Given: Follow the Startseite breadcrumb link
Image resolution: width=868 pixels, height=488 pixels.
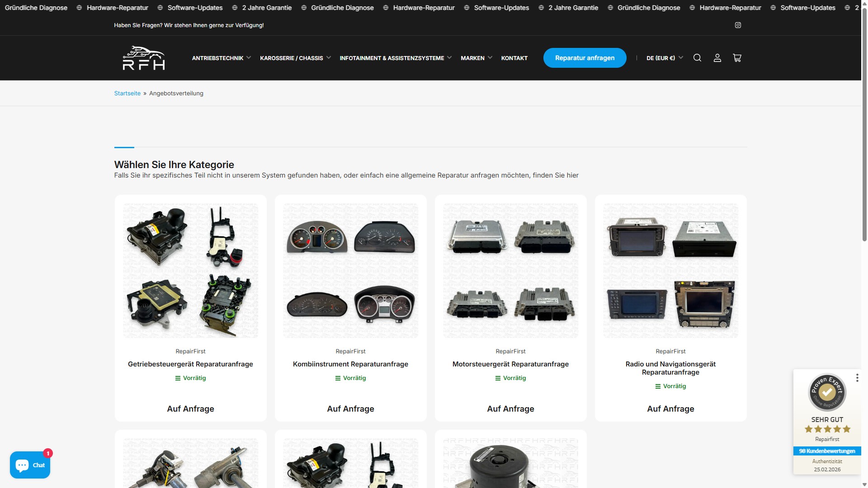Looking at the screenshot, I should point(127,94).
